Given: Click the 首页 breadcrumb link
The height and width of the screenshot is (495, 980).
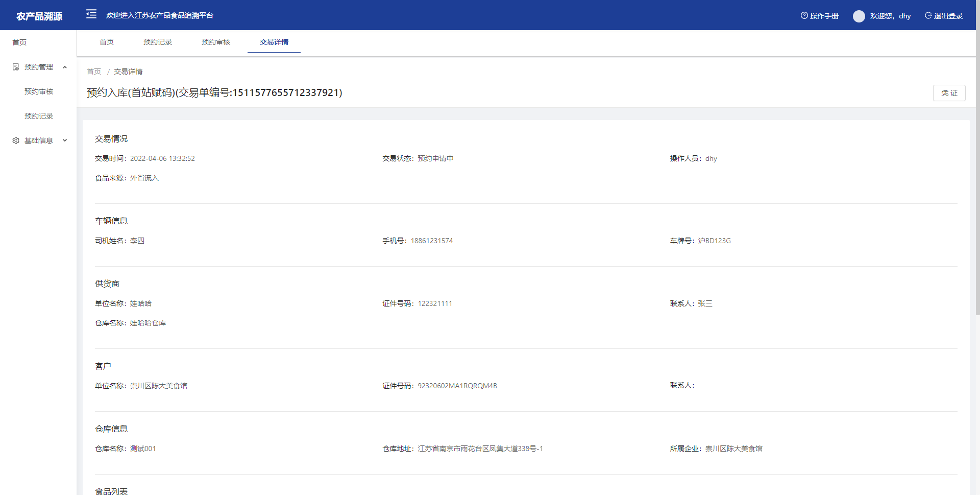Looking at the screenshot, I should (94, 72).
